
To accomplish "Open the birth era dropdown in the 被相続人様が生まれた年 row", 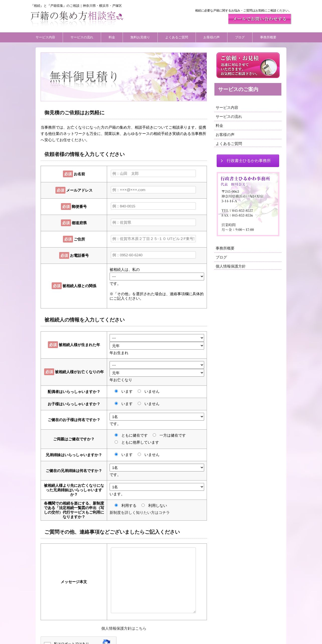I will [157, 338].
